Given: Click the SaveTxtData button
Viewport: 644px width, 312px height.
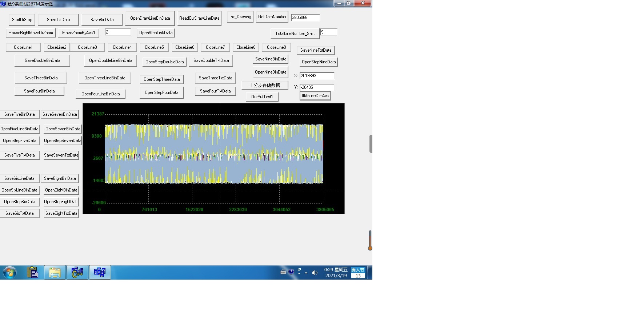Looking at the screenshot, I should click(59, 20).
